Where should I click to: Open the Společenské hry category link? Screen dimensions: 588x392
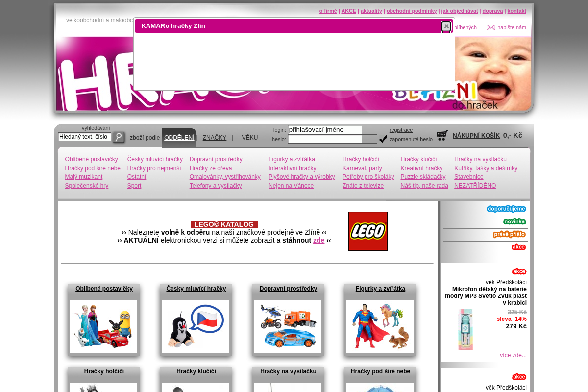pyautogui.click(x=87, y=186)
